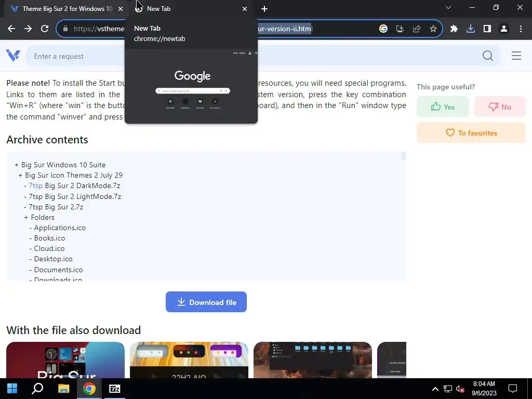Add theme To favorites
Image resolution: width=532 pixels, height=399 pixels.
[471, 133]
